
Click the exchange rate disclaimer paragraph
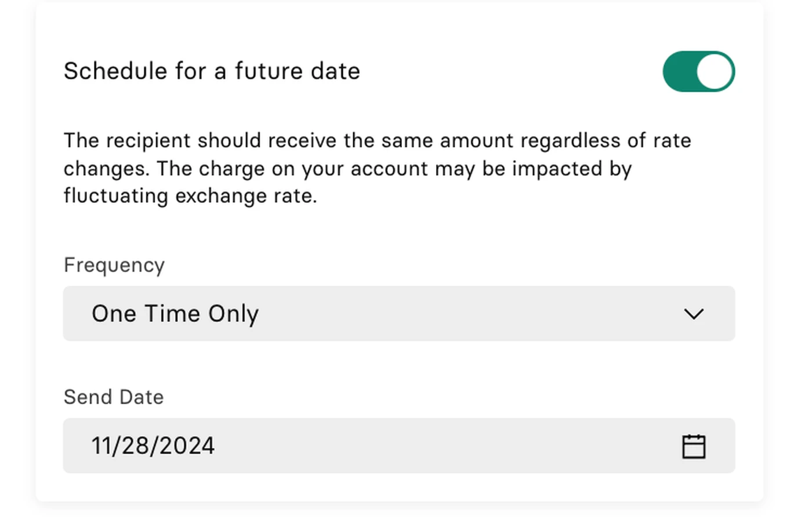378,168
